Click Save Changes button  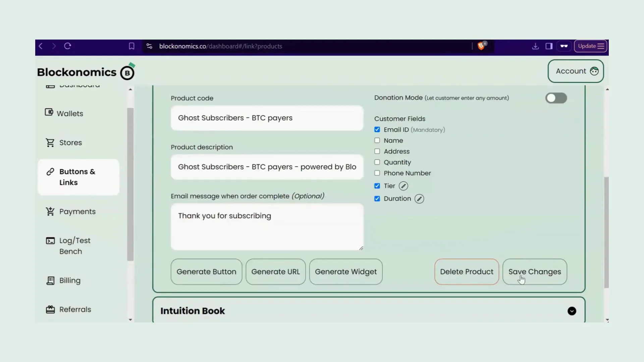pos(535,271)
